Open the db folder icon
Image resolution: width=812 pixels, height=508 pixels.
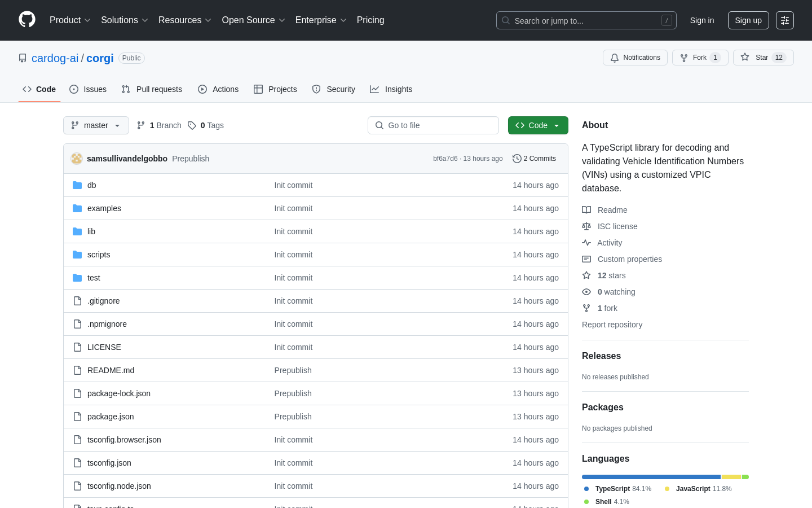[x=77, y=185]
